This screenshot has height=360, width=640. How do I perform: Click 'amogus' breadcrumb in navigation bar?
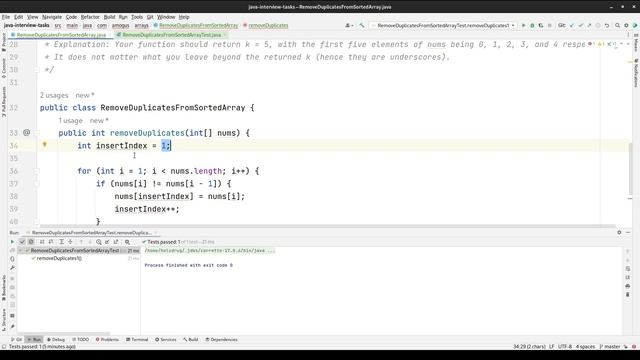tap(120, 25)
